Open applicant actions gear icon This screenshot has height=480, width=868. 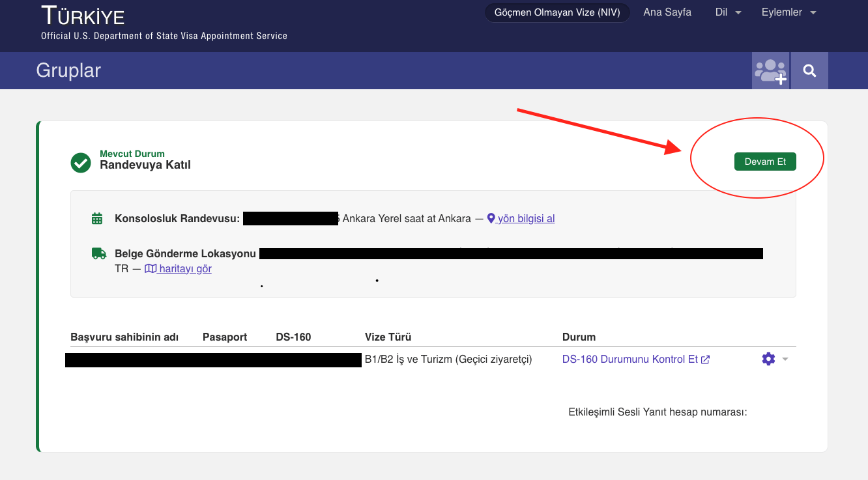(768, 359)
